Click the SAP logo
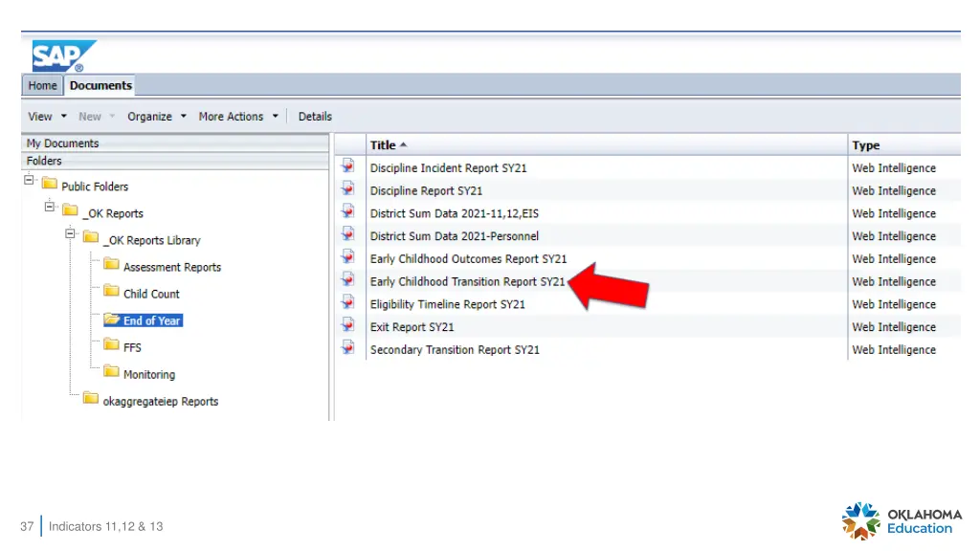 click(64, 55)
